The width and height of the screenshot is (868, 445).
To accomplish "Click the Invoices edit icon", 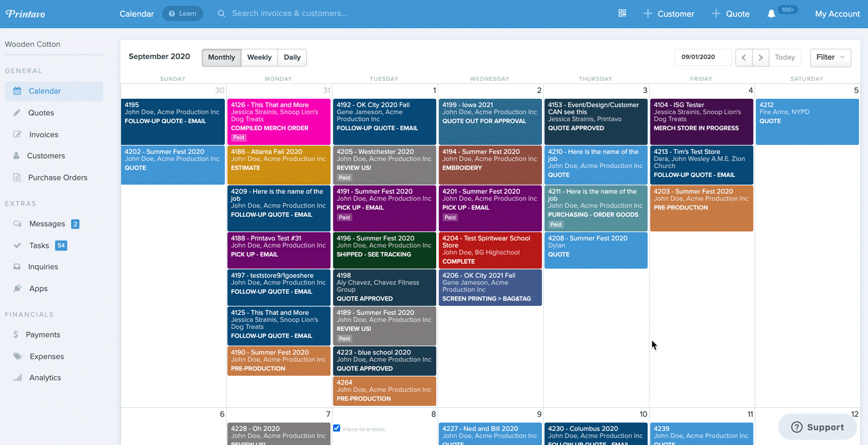I will tap(17, 135).
